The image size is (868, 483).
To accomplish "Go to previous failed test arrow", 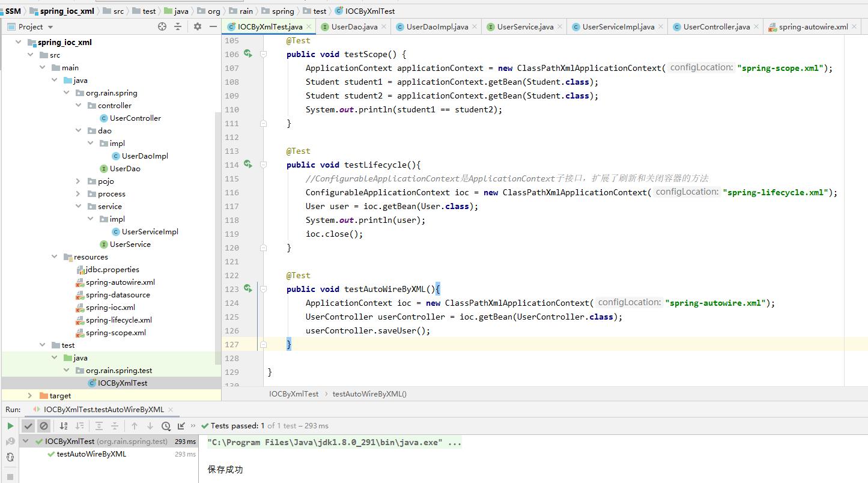I will tap(135, 426).
